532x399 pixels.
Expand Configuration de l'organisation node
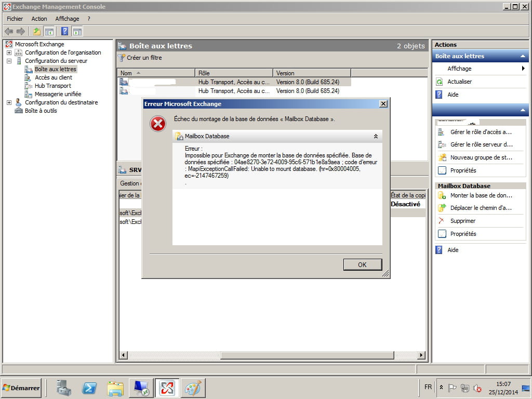click(9, 52)
